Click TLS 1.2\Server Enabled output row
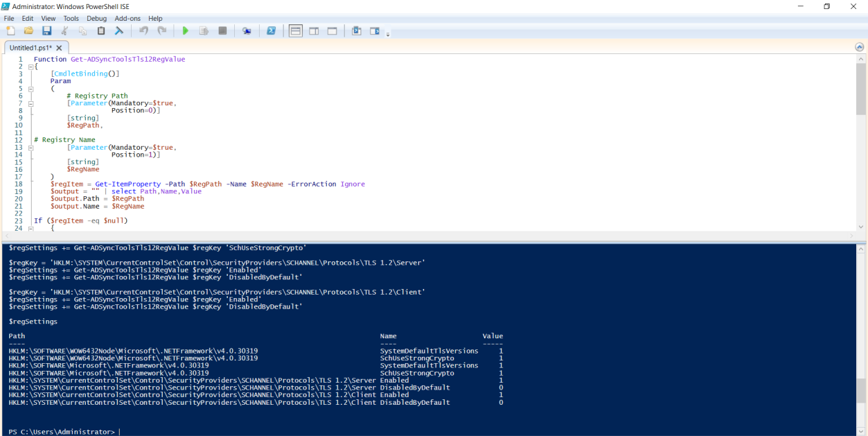868x436 pixels. (256, 380)
